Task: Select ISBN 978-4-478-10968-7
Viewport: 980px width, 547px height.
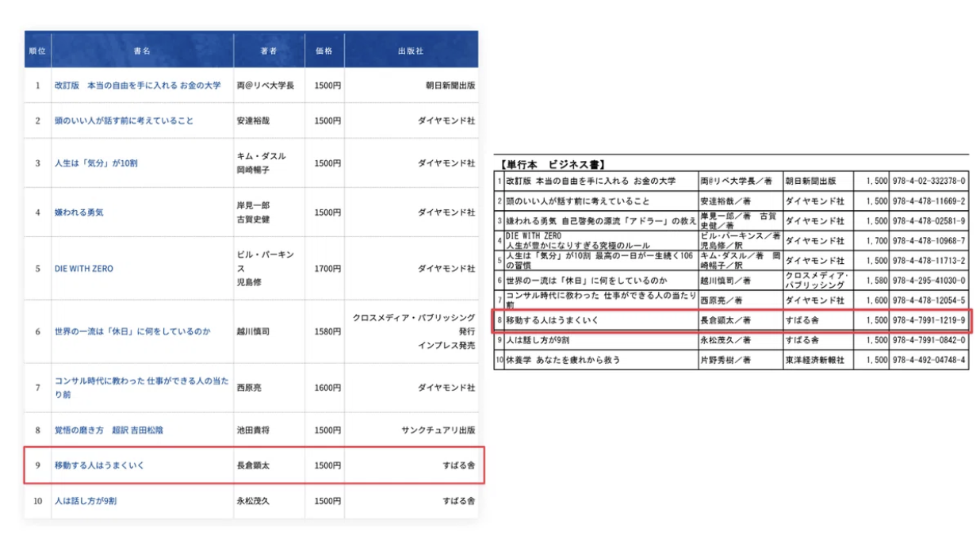Action: pos(928,240)
